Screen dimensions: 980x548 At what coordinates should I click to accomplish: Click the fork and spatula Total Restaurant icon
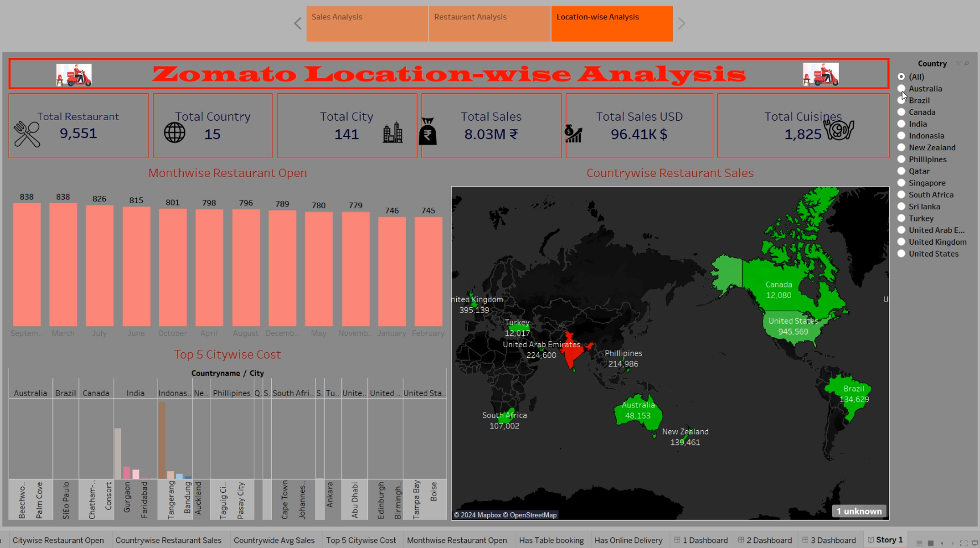(x=27, y=134)
